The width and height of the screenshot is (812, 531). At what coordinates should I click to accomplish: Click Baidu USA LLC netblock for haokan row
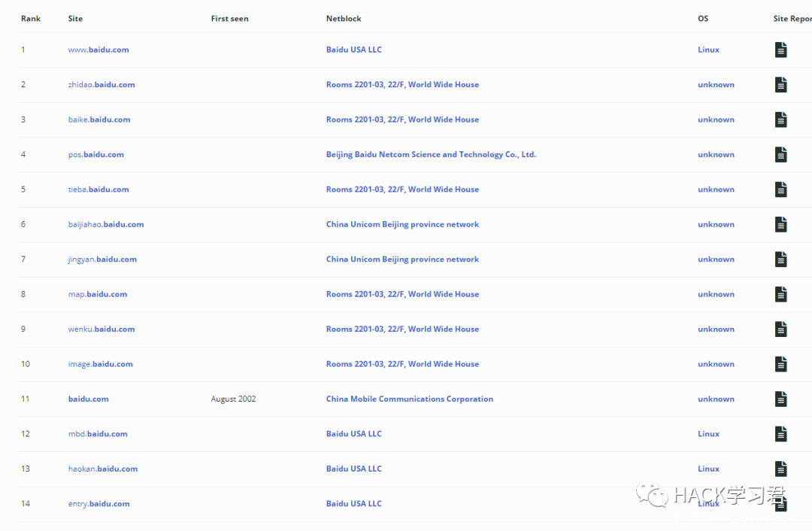click(353, 469)
